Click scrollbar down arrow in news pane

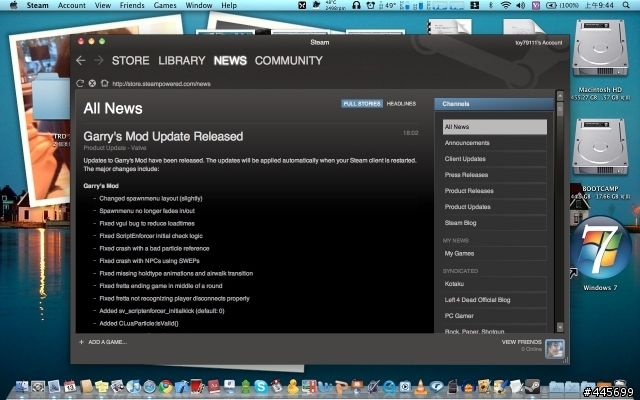[x=560, y=327]
